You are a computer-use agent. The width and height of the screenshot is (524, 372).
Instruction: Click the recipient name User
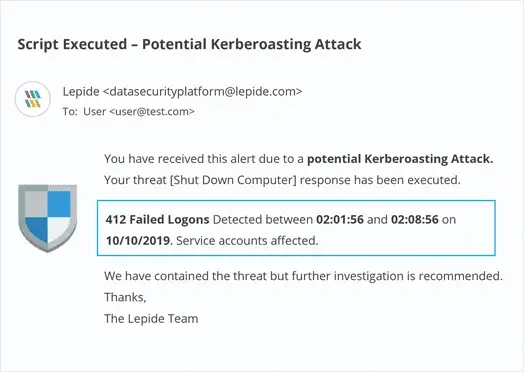95,112
